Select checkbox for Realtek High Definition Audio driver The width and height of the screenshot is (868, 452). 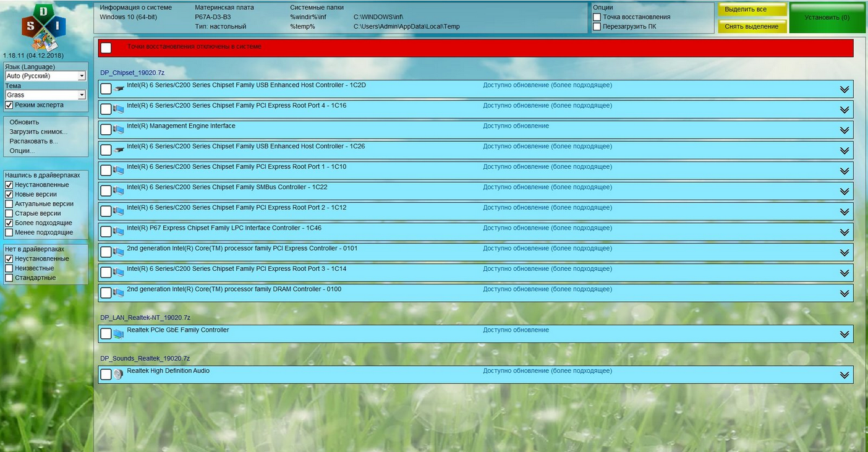tap(106, 375)
